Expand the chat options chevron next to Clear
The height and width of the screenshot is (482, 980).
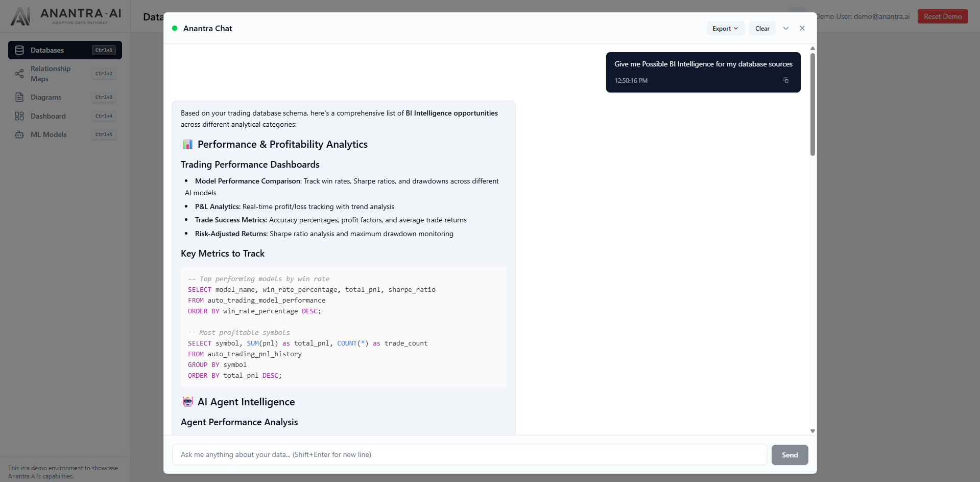(x=785, y=28)
